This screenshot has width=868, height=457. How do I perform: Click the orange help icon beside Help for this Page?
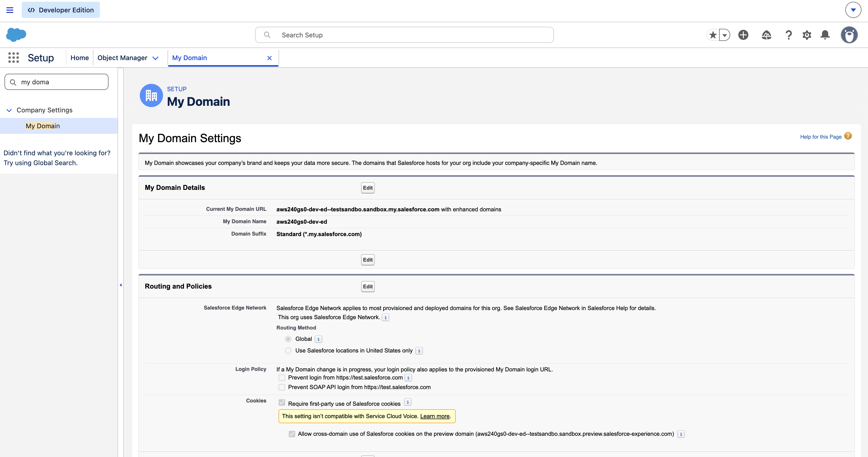click(848, 136)
